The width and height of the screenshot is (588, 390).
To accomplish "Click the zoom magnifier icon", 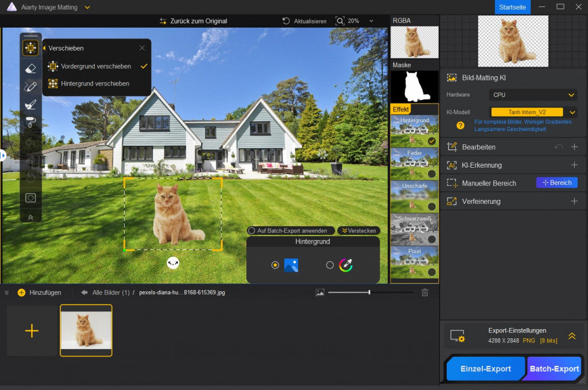I will pyautogui.click(x=340, y=21).
